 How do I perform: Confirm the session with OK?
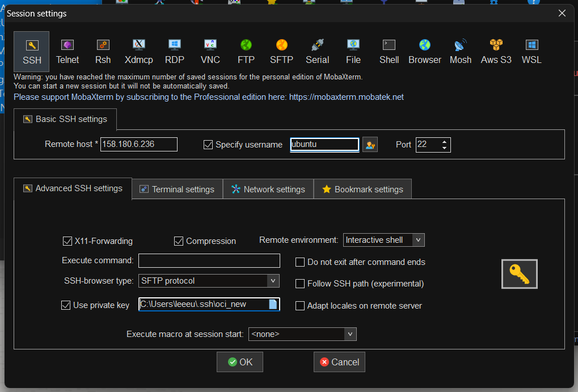click(x=240, y=362)
